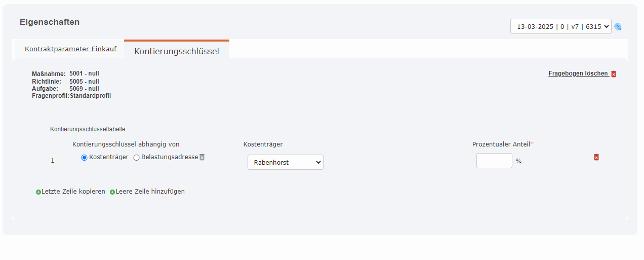644x260 pixels.
Task: Click the green plus icon for Leere Zeile hinzufügen
Action: click(112, 192)
